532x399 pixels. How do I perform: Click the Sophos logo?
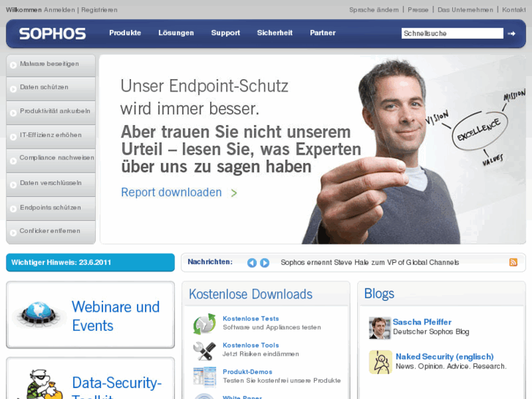click(52, 34)
